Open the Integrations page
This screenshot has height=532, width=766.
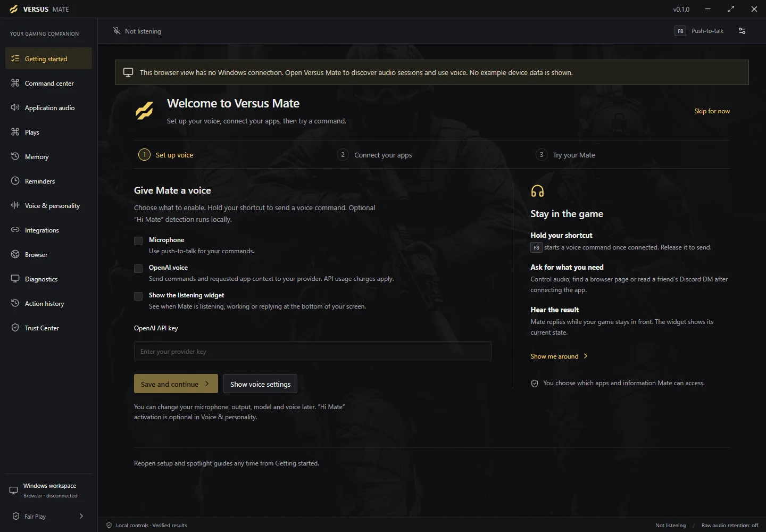point(48,230)
